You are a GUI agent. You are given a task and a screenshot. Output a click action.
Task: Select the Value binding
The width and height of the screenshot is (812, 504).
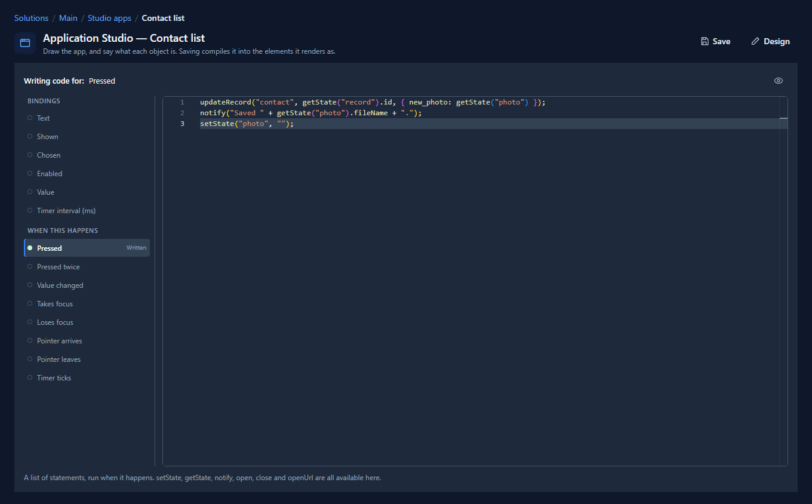(x=87, y=192)
